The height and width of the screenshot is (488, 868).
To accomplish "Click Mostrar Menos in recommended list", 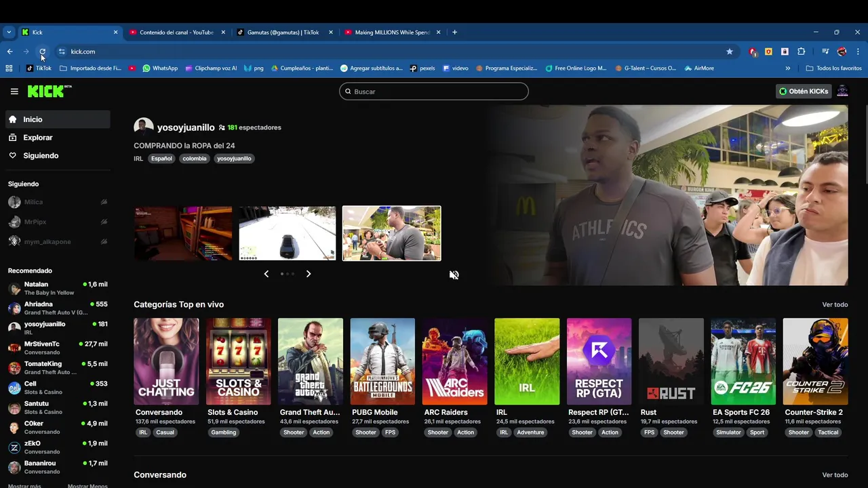I will (x=87, y=485).
